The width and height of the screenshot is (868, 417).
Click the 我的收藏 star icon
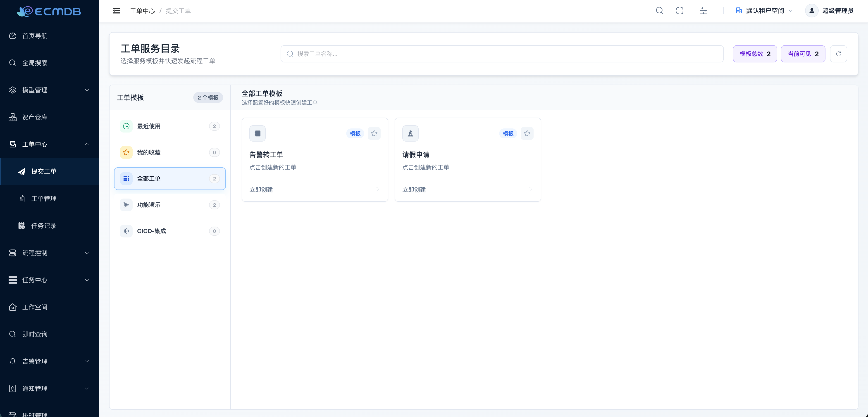(126, 152)
